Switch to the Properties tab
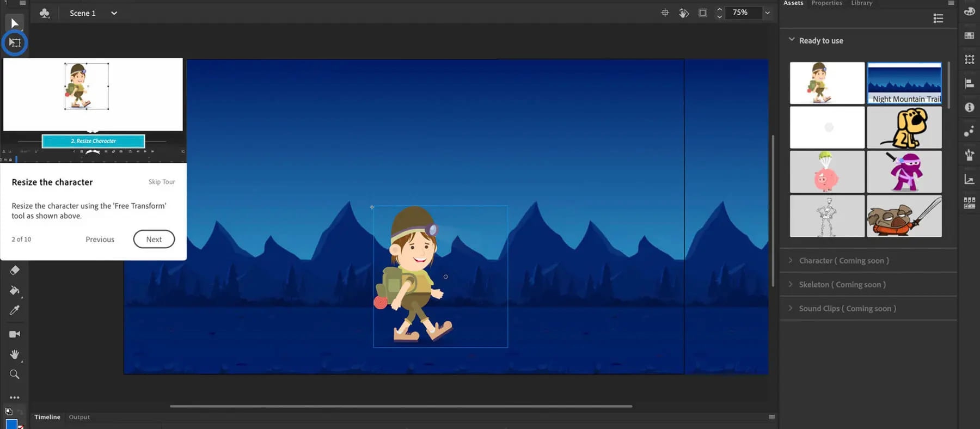Image resolution: width=980 pixels, height=429 pixels. point(826,3)
